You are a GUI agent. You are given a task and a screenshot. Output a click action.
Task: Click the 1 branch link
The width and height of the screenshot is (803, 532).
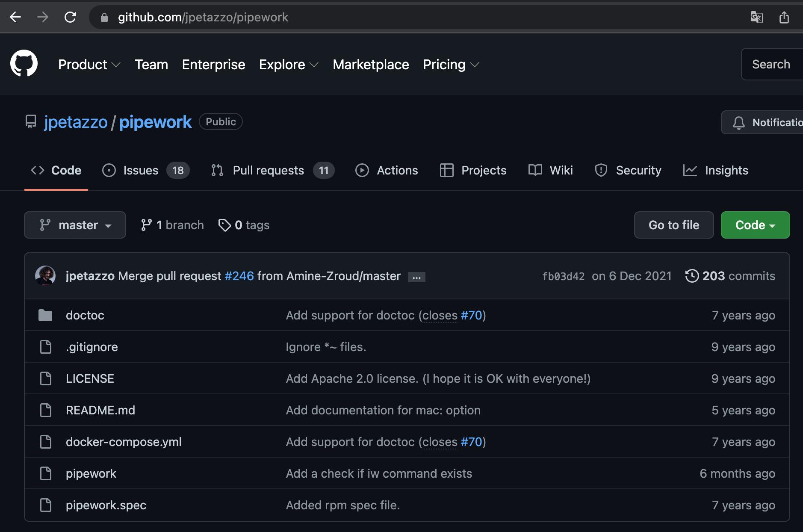(172, 225)
